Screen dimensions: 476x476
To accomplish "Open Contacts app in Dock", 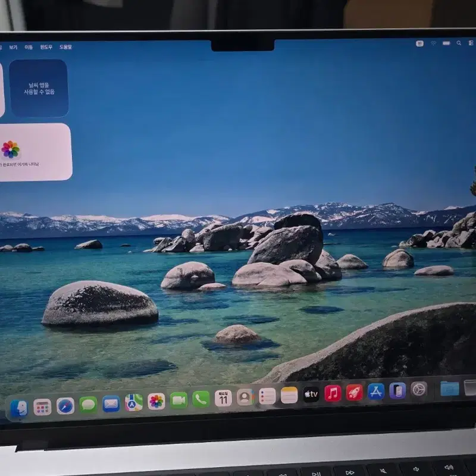I will 245,397.
